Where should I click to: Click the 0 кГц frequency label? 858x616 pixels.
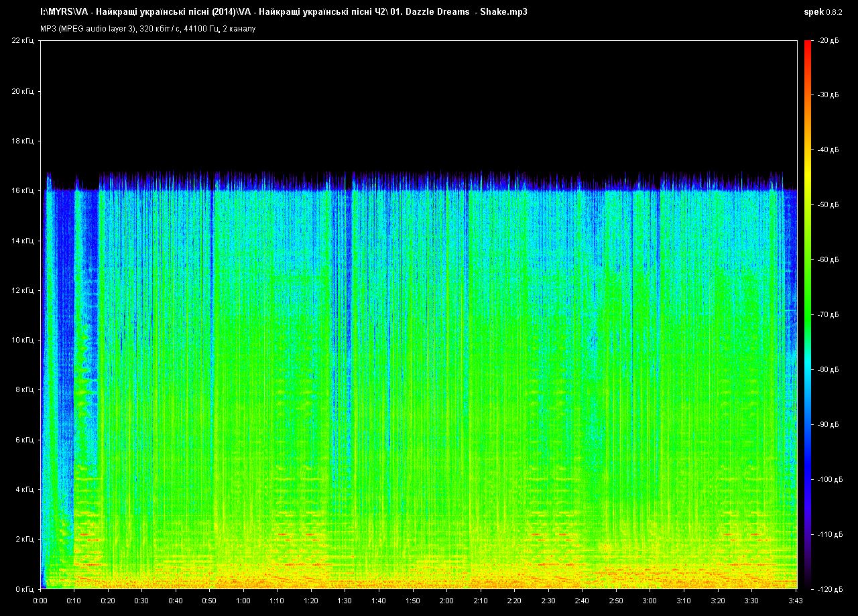point(23,589)
